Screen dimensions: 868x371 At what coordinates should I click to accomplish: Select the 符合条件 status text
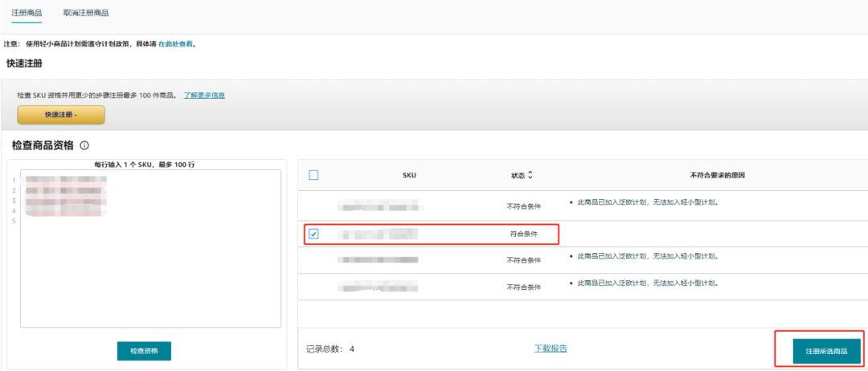coord(524,234)
